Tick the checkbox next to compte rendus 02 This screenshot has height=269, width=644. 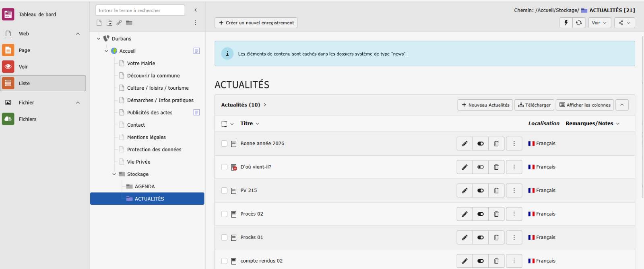[224, 261]
